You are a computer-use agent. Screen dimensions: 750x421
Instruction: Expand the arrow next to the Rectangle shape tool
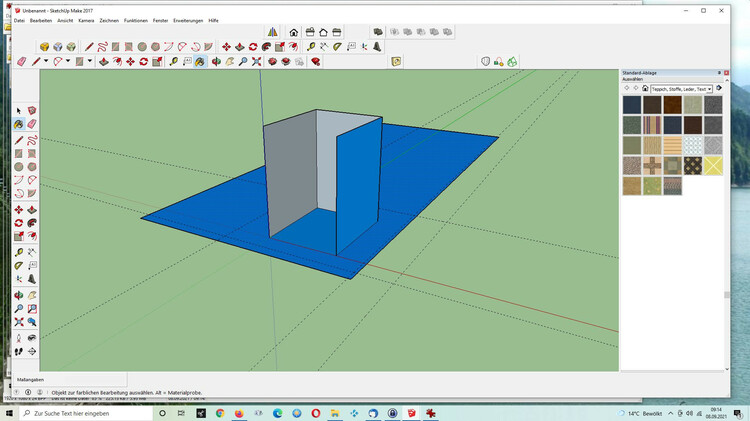tap(91, 61)
